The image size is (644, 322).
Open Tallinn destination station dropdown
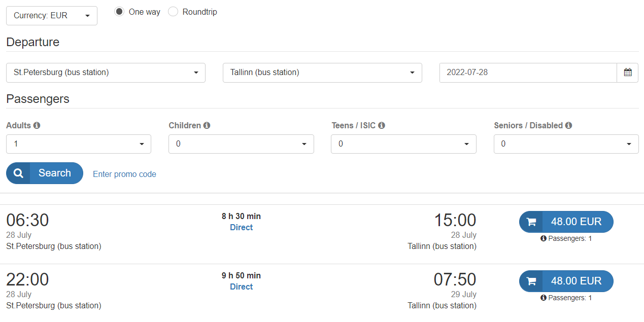(x=322, y=73)
